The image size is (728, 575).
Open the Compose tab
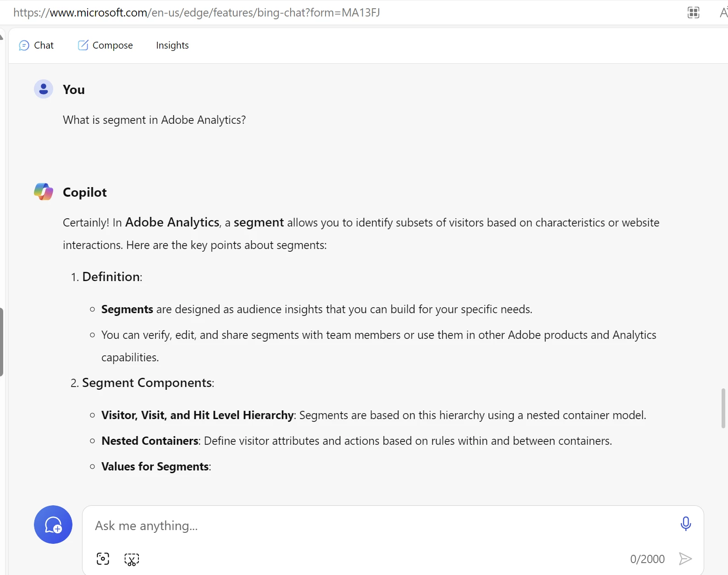(x=105, y=45)
